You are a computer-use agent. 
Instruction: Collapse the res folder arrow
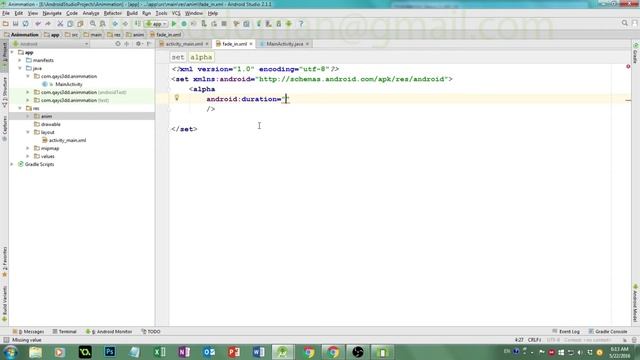click(x=20, y=108)
